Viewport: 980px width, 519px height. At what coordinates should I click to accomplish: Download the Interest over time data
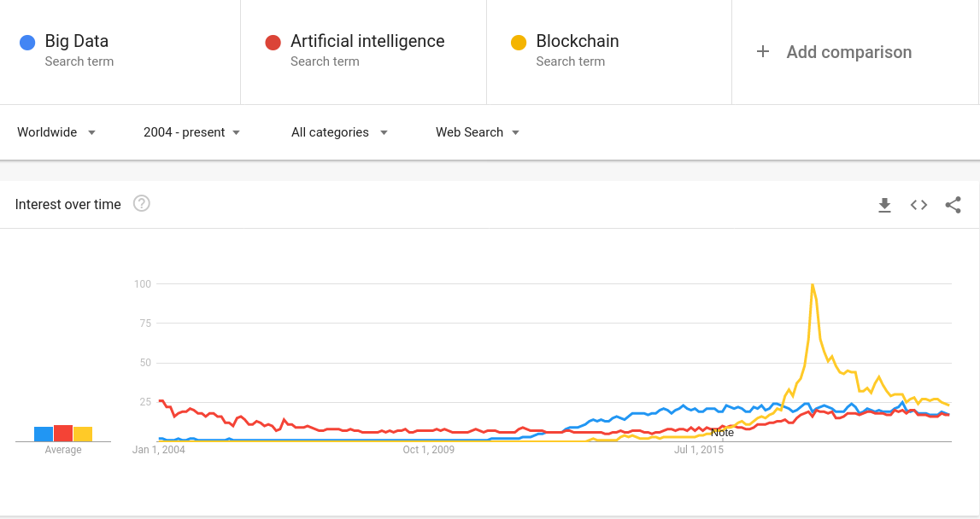(x=884, y=205)
